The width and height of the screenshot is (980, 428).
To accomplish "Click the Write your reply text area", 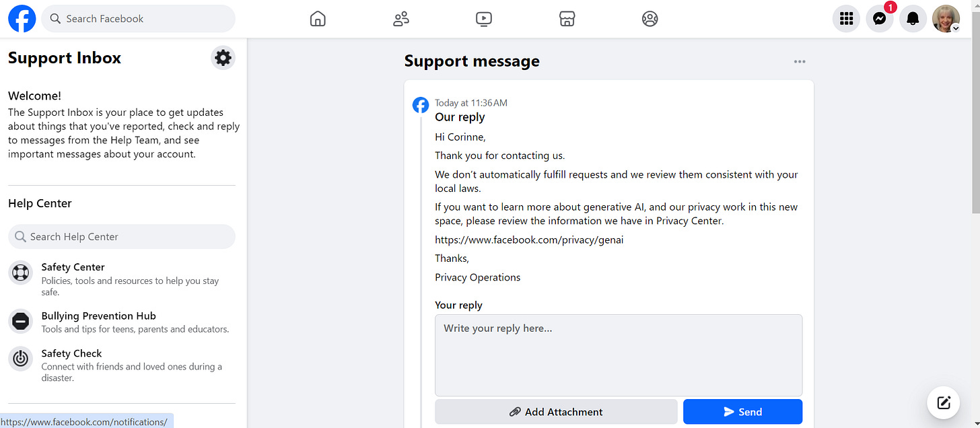I will click(619, 355).
